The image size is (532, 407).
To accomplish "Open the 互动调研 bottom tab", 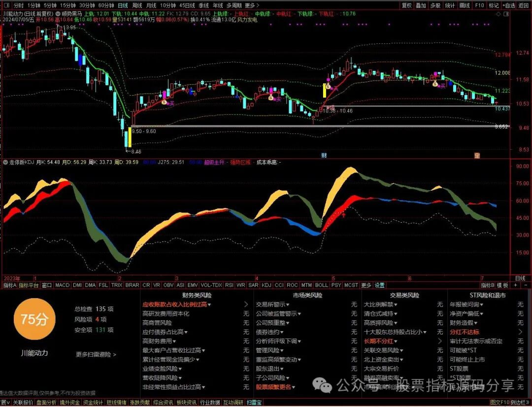I will (x=233, y=403).
